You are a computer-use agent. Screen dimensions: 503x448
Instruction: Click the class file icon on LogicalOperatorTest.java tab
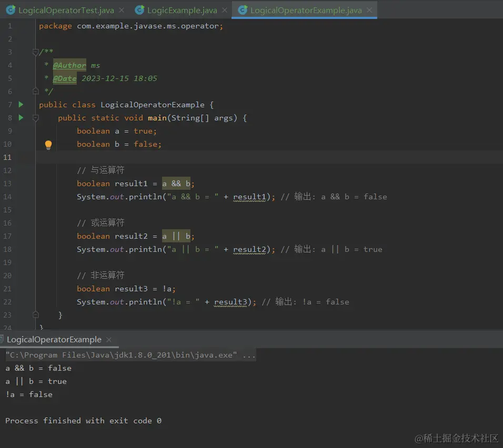coord(11,10)
